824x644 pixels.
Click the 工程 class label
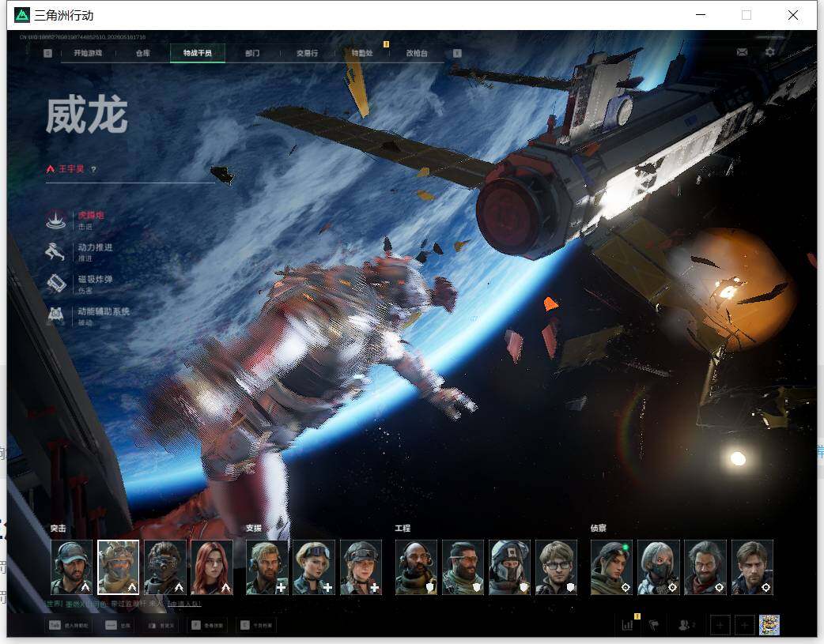point(403,529)
